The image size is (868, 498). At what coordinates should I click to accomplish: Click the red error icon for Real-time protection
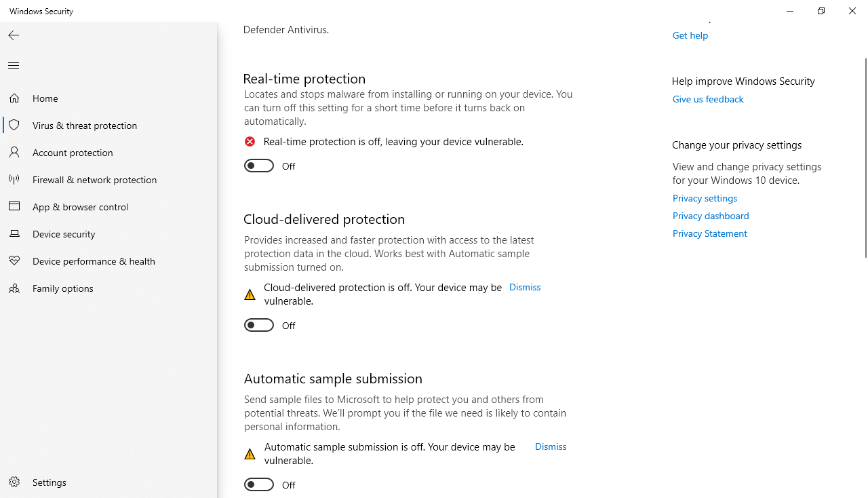point(250,142)
